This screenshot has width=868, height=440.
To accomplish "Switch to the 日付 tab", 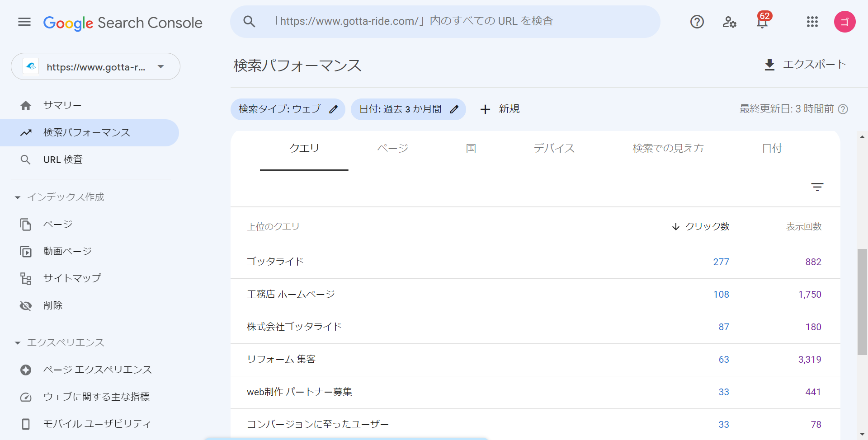I will click(772, 149).
